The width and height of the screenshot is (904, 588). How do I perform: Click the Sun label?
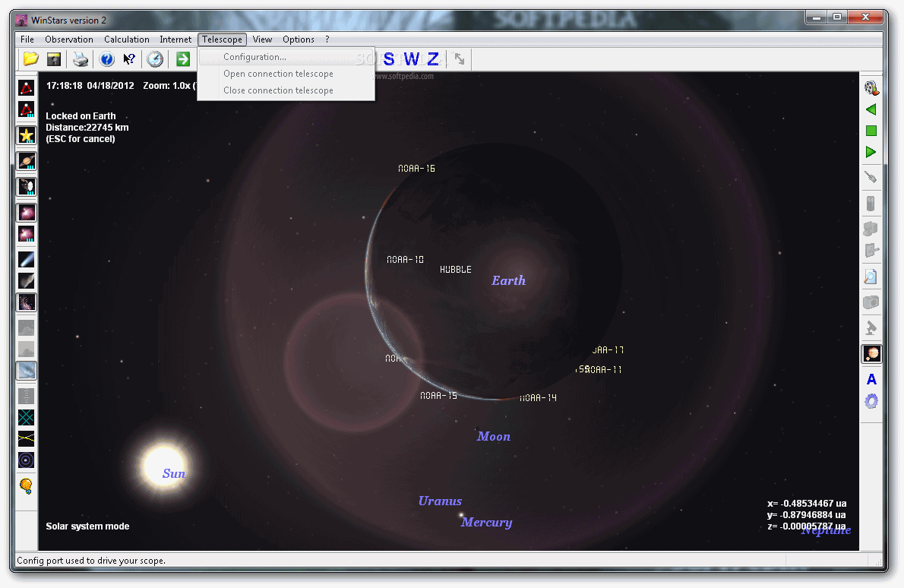(173, 473)
